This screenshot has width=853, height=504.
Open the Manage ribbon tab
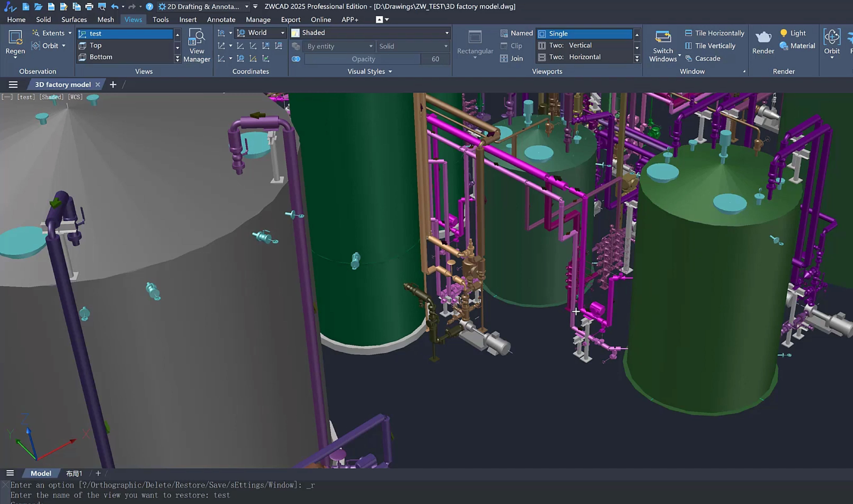(x=258, y=20)
